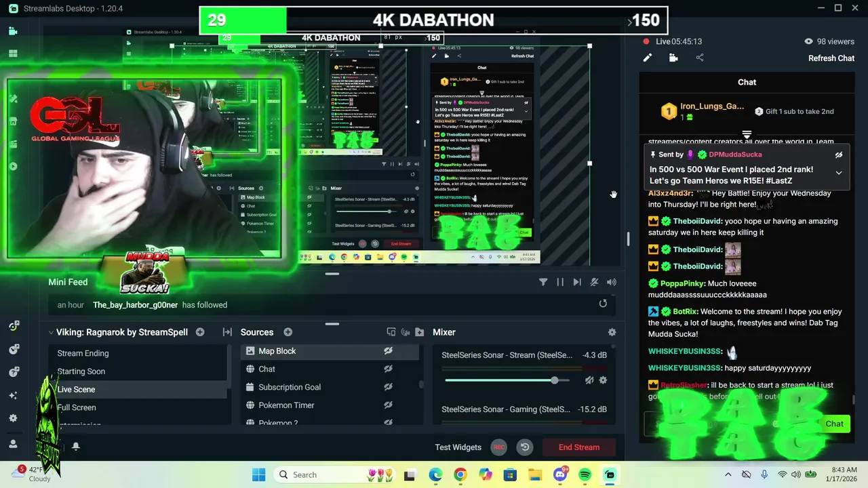
Task: Open Streamlabs settings gear in sidebar
Action: point(13,418)
